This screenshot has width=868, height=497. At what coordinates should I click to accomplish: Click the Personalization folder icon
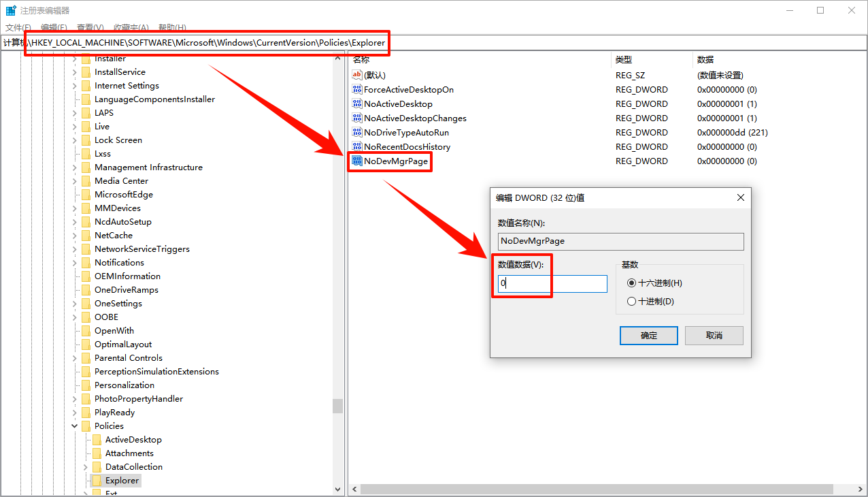coord(86,385)
